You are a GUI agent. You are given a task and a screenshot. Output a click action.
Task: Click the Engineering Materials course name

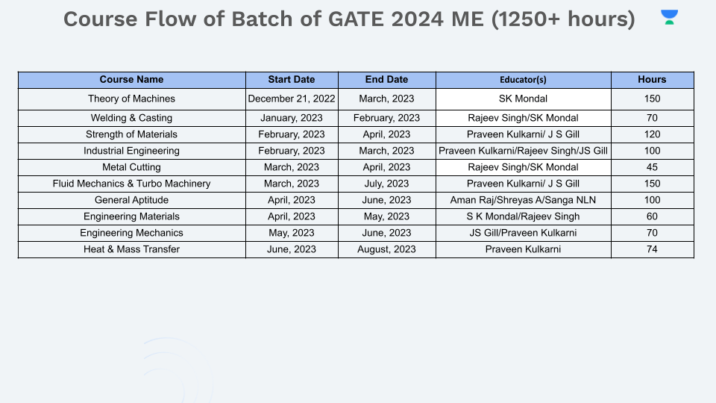[x=131, y=216]
